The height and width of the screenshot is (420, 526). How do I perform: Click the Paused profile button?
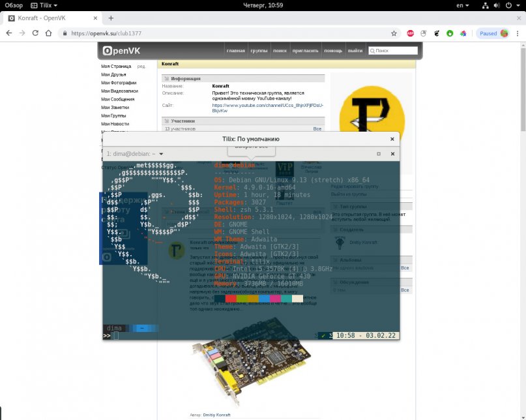tap(493, 33)
